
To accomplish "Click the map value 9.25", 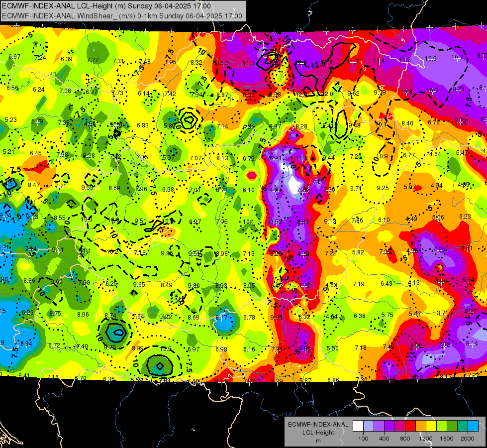I will pyautogui.click(x=383, y=188).
